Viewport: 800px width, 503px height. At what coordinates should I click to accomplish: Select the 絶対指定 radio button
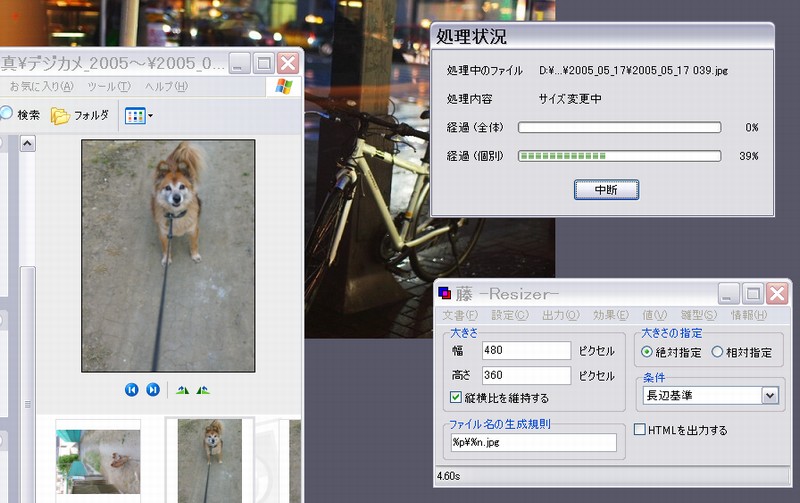647,352
